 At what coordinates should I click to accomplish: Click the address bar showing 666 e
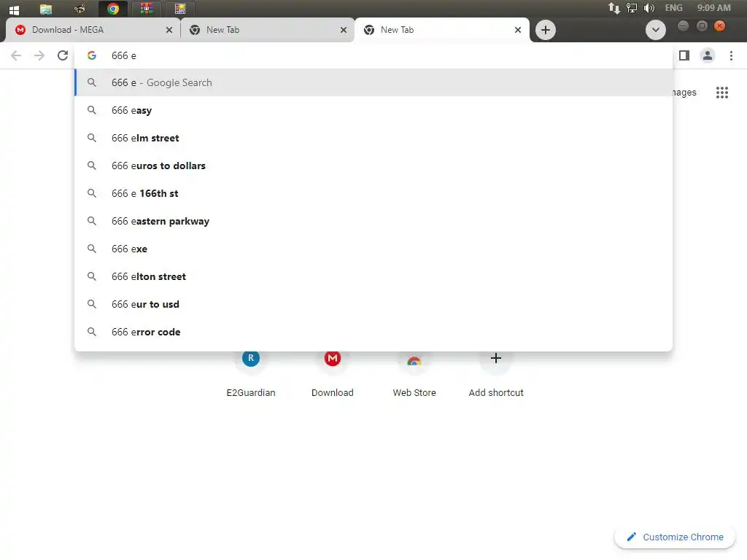[373, 55]
